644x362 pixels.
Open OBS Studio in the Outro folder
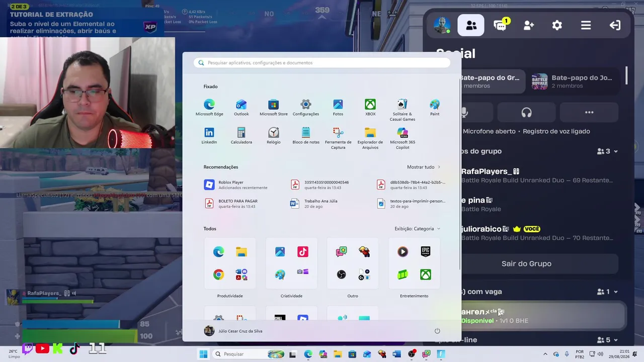342,275
